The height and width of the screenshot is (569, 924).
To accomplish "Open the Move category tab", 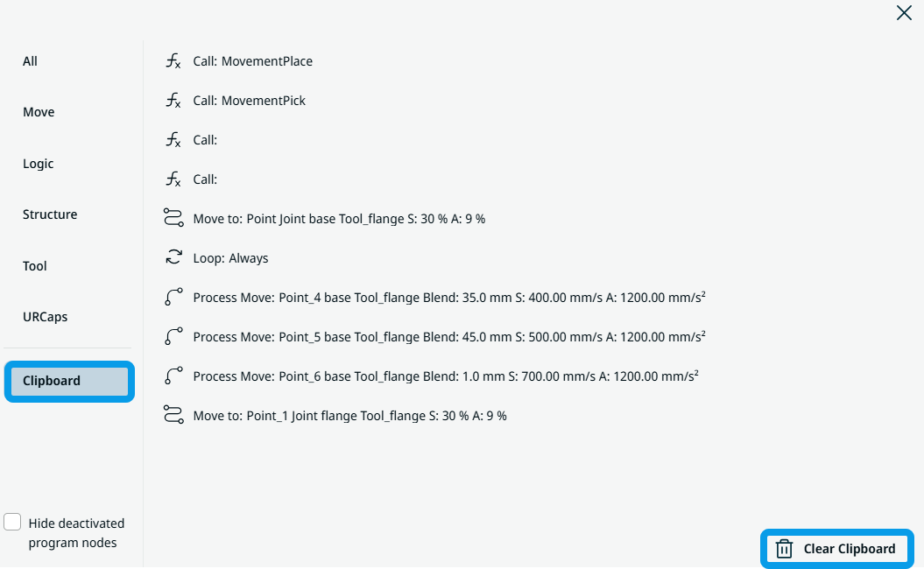I will pyautogui.click(x=39, y=112).
